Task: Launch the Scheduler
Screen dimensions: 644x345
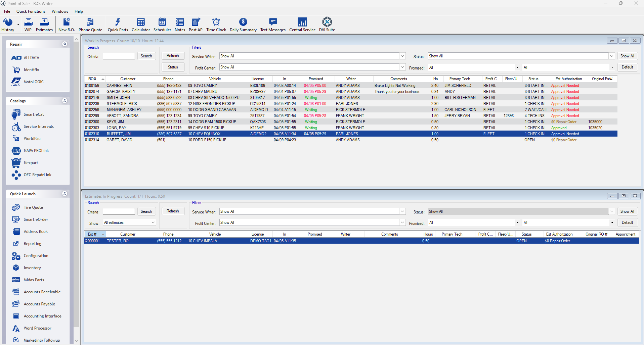Action: coord(162,24)
